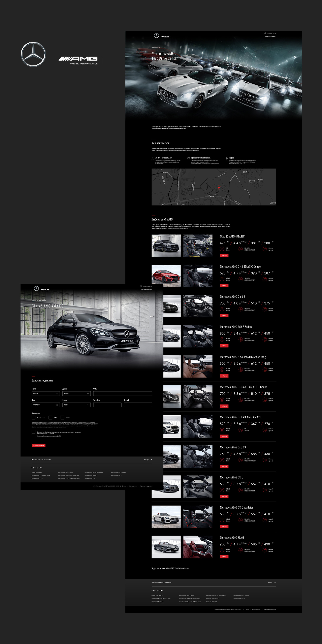Click the drivetrain icon in the GLA 45 AMG 4MATIC row
Viewport: 322px width, 644px height.
pyautogui.click(x=264, y=249)
